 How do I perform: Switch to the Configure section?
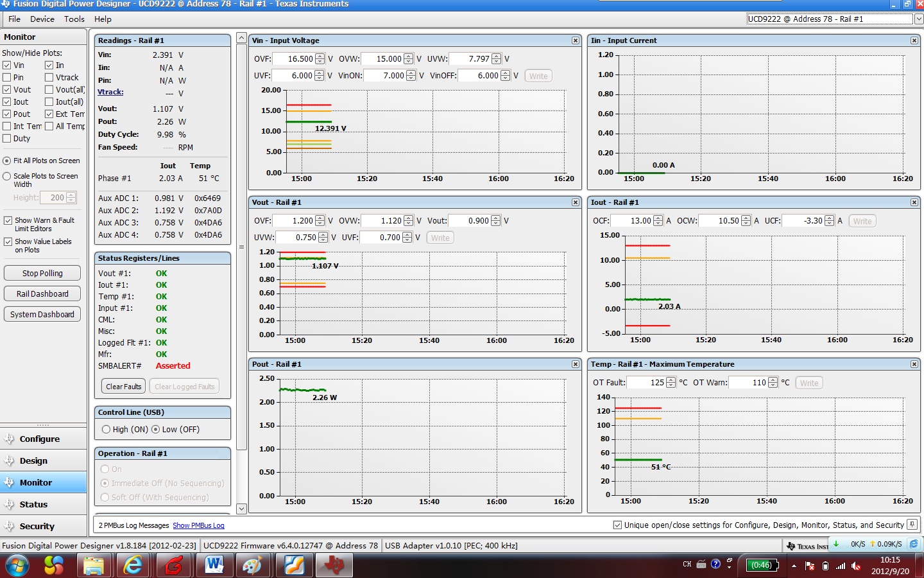point(44,439)
